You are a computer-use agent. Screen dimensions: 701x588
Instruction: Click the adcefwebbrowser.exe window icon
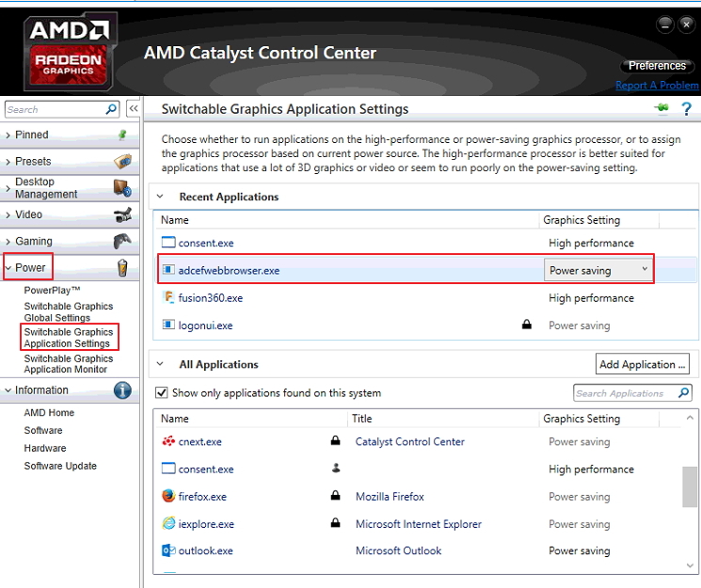point(168,270)
